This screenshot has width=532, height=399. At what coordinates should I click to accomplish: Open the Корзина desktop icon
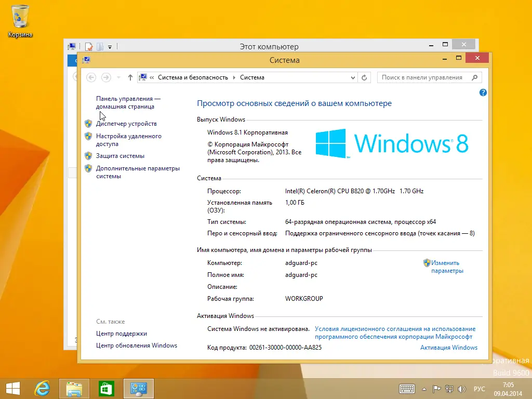(20, 16)
